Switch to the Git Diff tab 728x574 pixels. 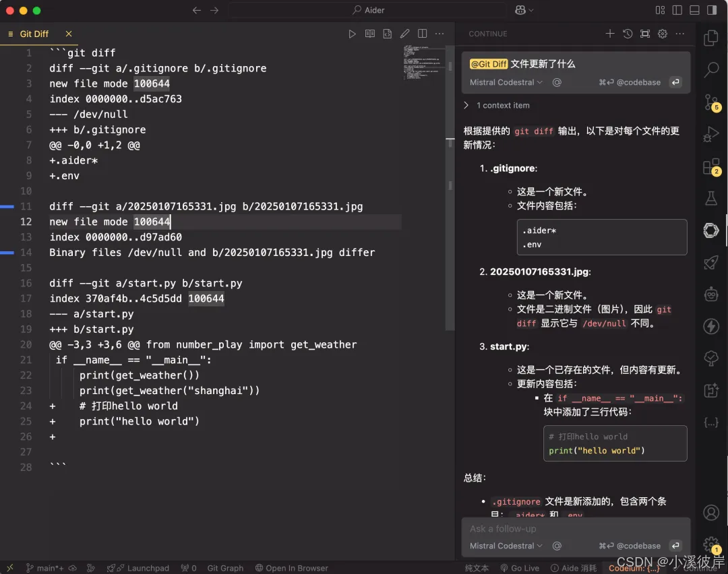(x=34, y=34)
